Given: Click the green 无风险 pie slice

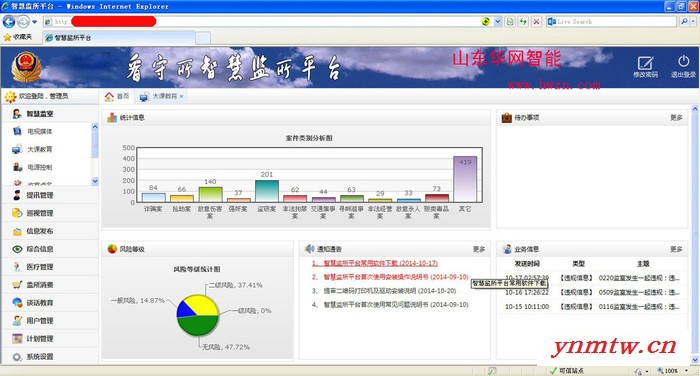Looking at the screenshot, I should coord(198,325).
